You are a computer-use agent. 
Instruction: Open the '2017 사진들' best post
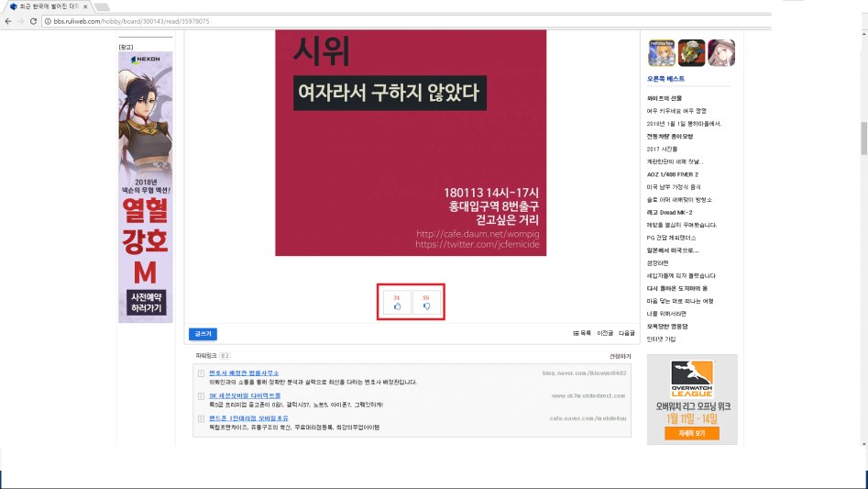tap(662, 149)
